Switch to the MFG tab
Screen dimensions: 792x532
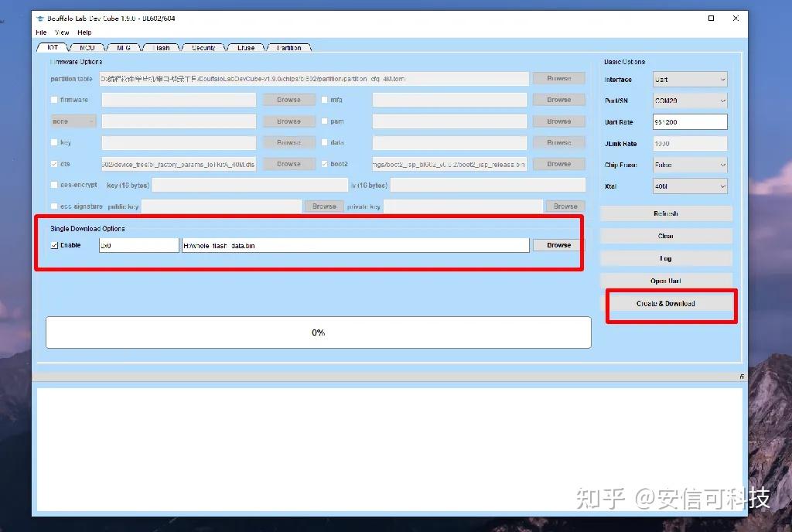click(x=124, y=47)
